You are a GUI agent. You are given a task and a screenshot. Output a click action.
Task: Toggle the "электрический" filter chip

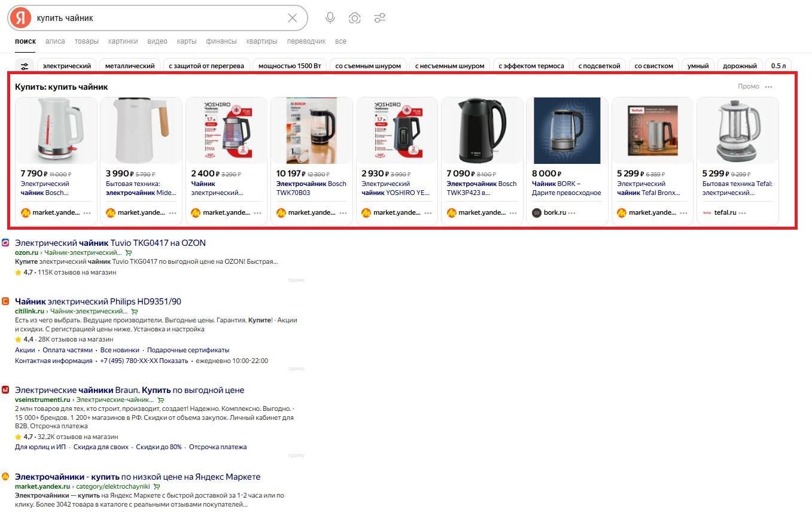point(67,66)
